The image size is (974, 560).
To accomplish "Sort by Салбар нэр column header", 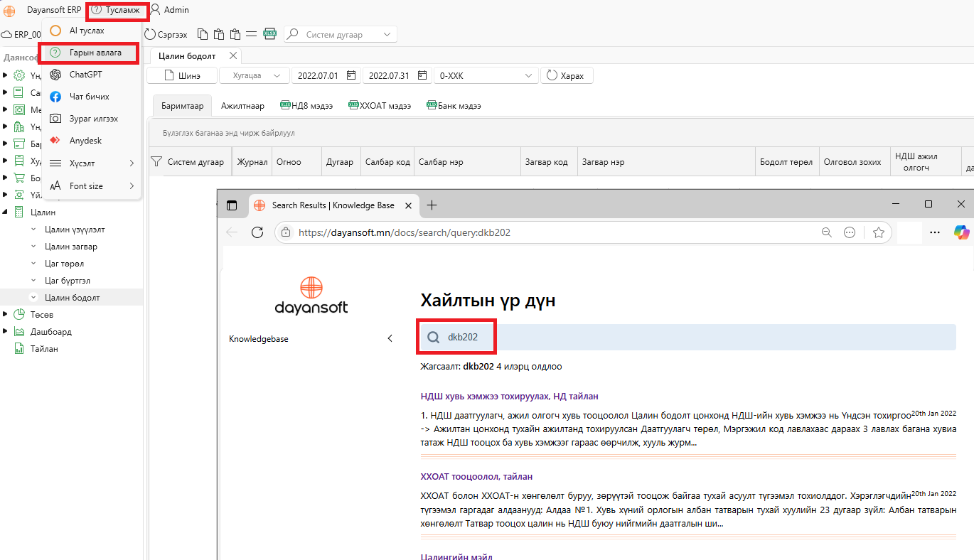I will (x=467, y=162).
